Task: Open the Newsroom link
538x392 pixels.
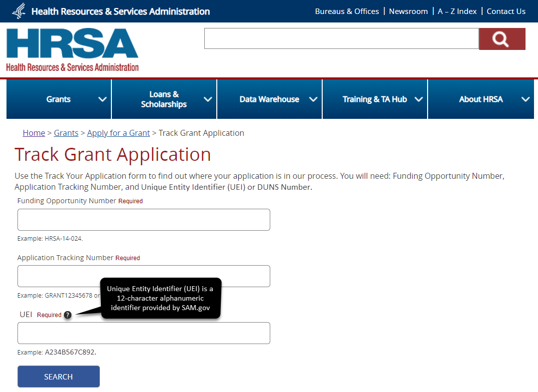Action: tap(408, 11)
